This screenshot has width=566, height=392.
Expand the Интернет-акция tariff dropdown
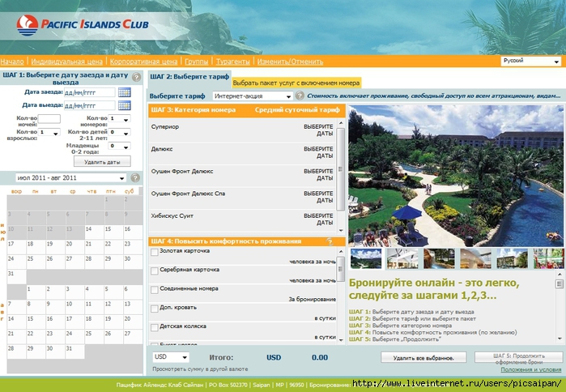click(x=252, y=96)
